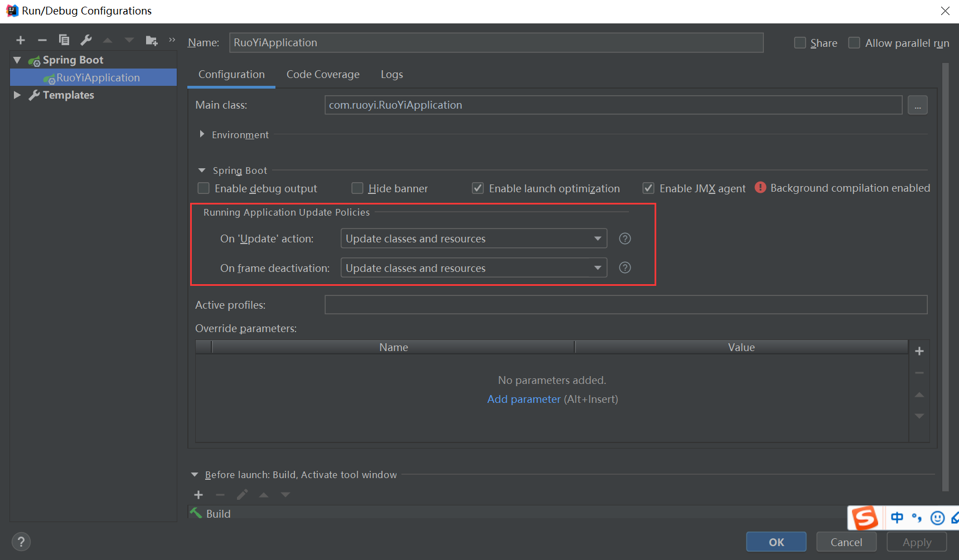The width and height of the screenshot is (959, 560).
Task: Apply the configuration changes
Action: [916, 541]
